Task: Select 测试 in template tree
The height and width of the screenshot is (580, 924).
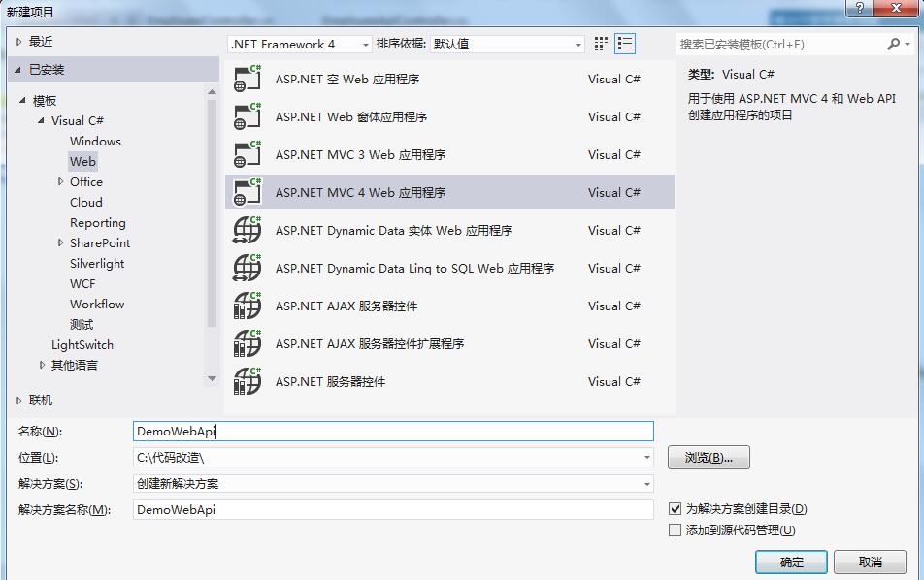Action: 82,325
